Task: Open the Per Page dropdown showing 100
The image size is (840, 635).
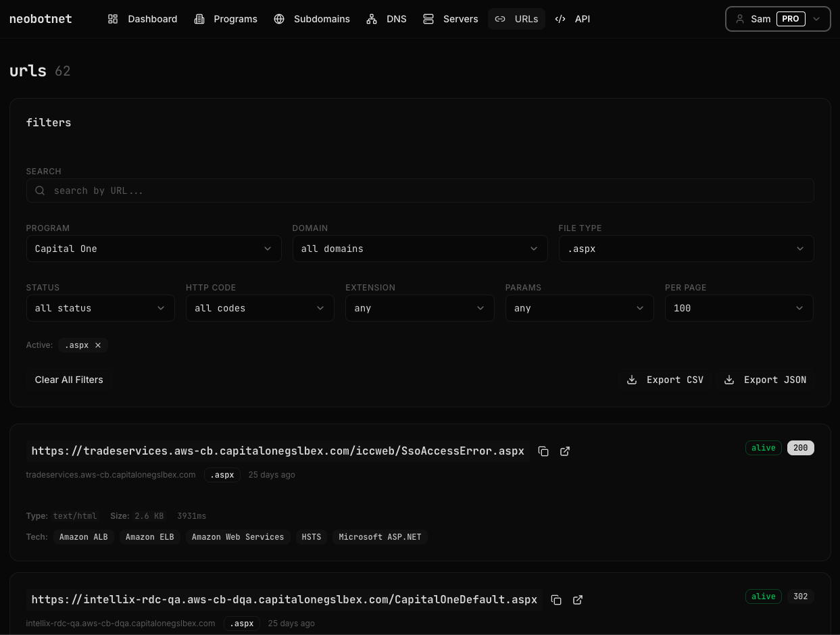Action: [739, 308]
